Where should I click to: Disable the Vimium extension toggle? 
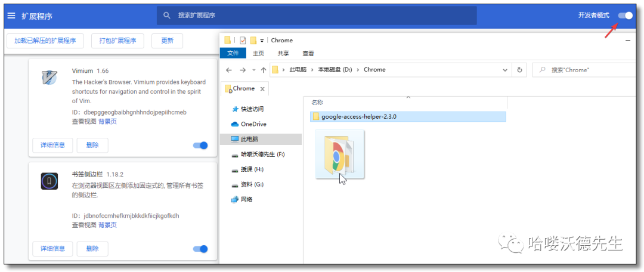pos(200,145)
